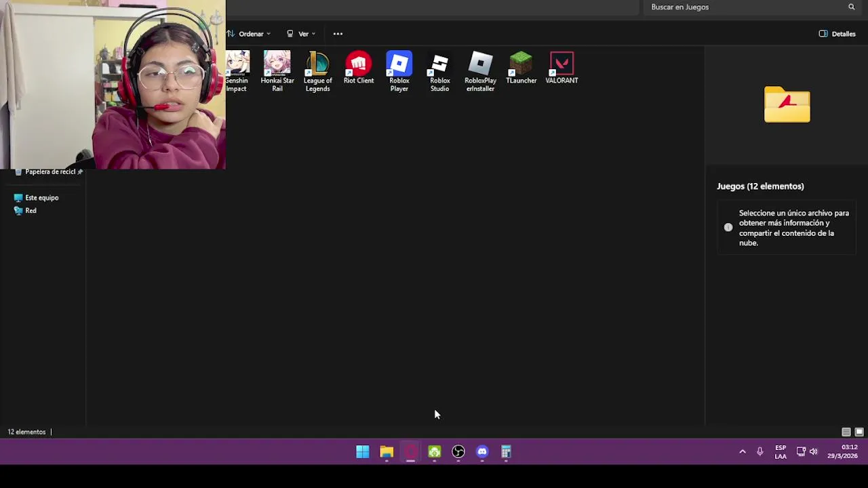Click the 12 elementos status text

(x=26, y=432)
